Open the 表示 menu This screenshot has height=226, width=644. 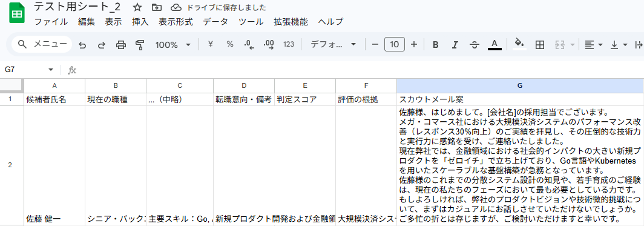[x=113, y=22]
